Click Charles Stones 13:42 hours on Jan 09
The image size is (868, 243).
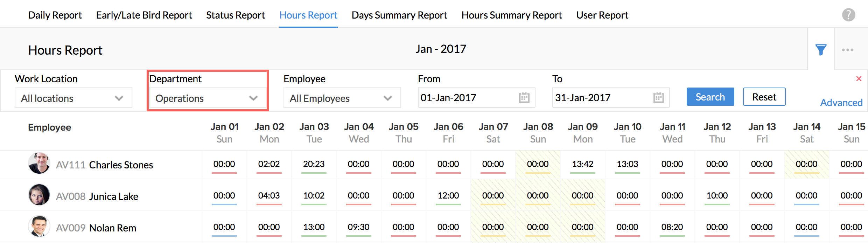[x=582, y=164]
